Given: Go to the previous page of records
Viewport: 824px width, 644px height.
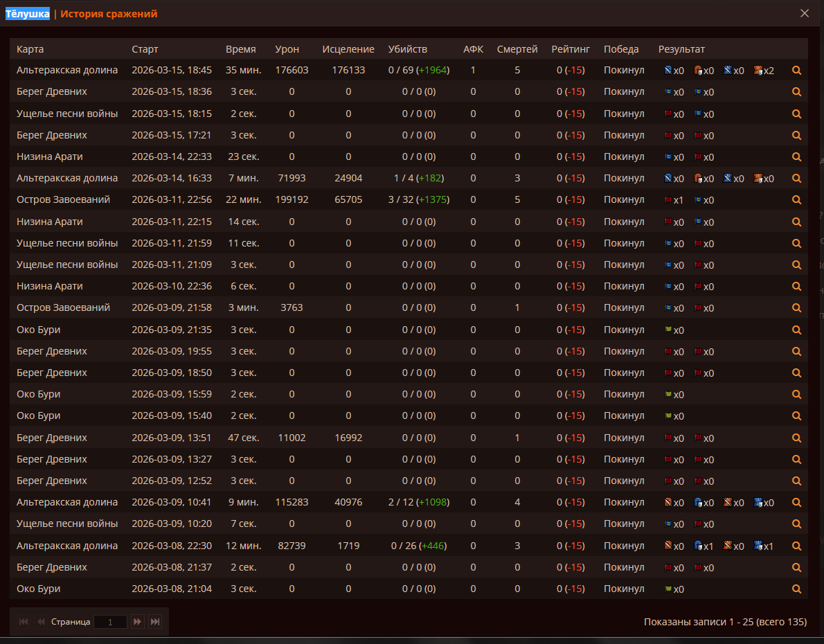Looking at the screenshot, I should [41, 622].
